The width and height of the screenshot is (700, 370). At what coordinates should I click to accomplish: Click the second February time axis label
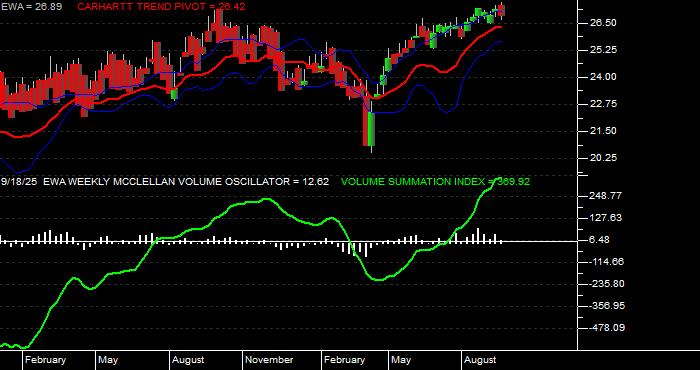point(345,360)
